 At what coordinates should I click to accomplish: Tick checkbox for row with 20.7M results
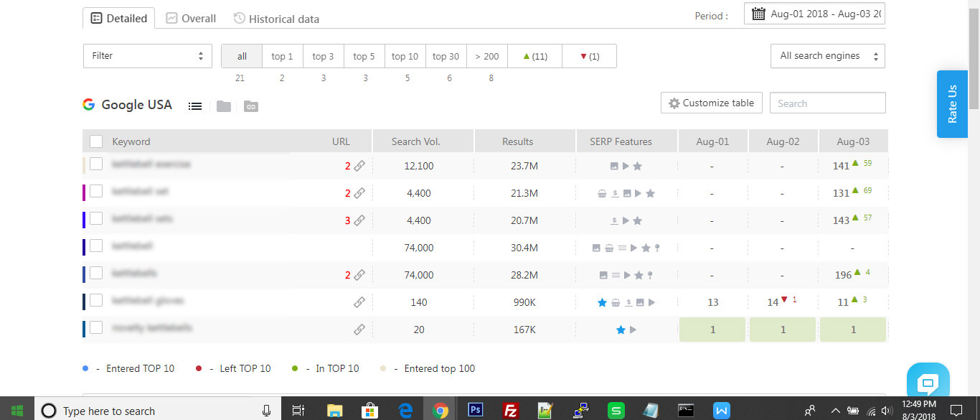coord(96,218)
